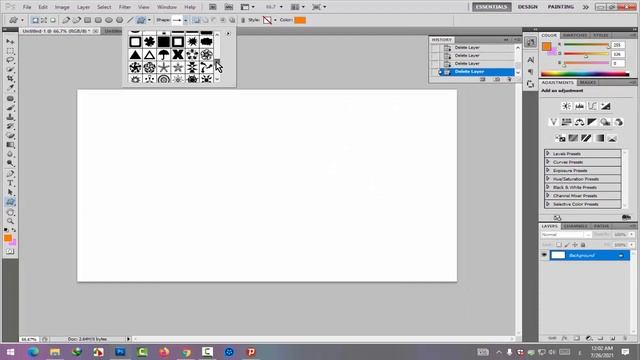Add a Vibrance adjustment
Image resolution: width=640 pixels, height=360 pixels.
click(553, 122)
